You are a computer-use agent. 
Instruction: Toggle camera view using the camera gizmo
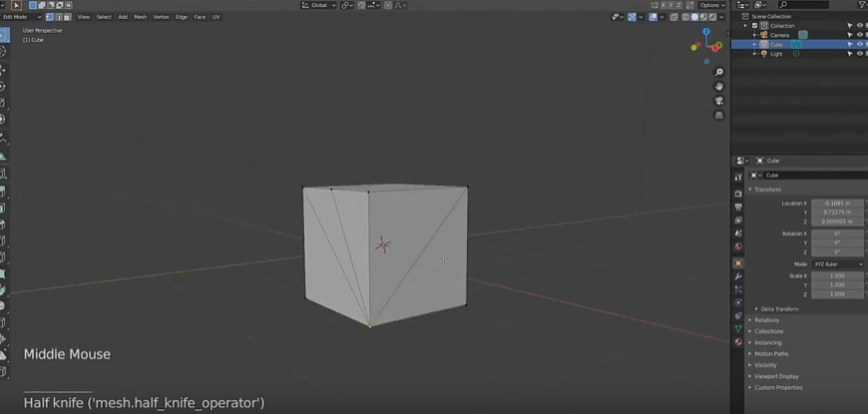(x=719, y=101)
